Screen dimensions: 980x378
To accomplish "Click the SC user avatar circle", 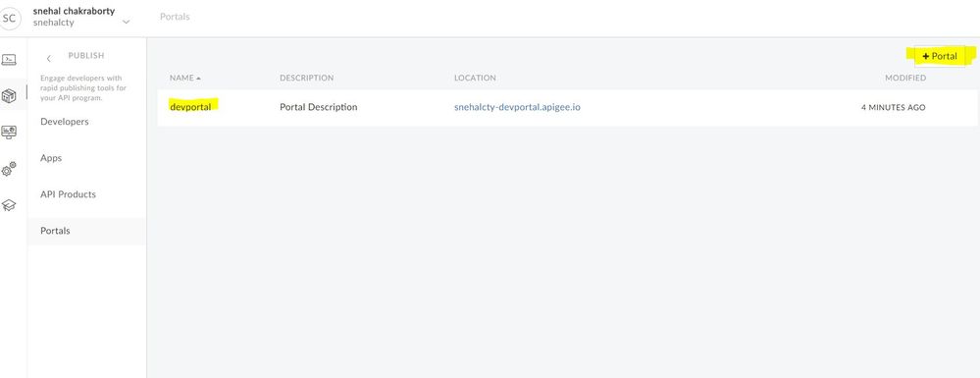I will click(9, 18).
